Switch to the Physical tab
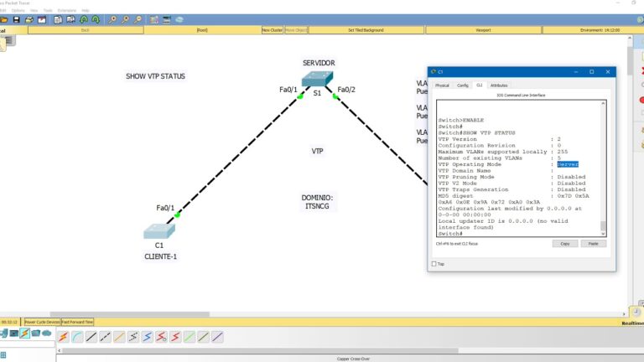This screenshot has height=362, width=644. point(442,85)
